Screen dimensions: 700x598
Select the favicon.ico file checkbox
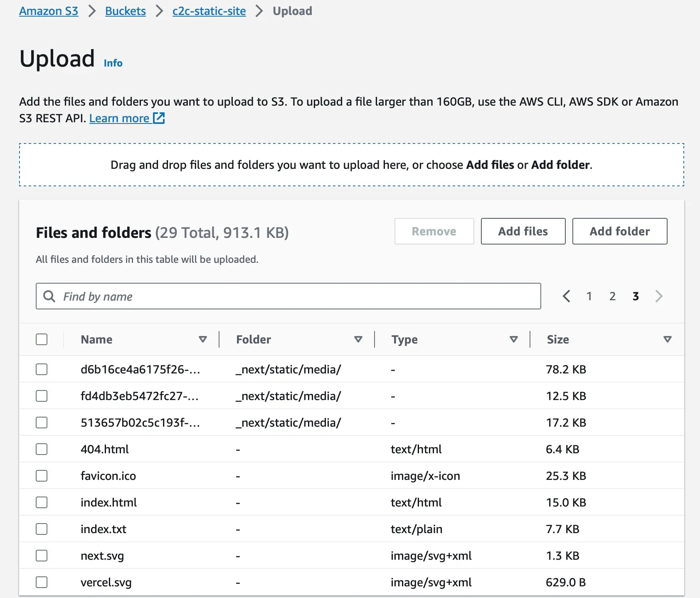pos(42,476)
